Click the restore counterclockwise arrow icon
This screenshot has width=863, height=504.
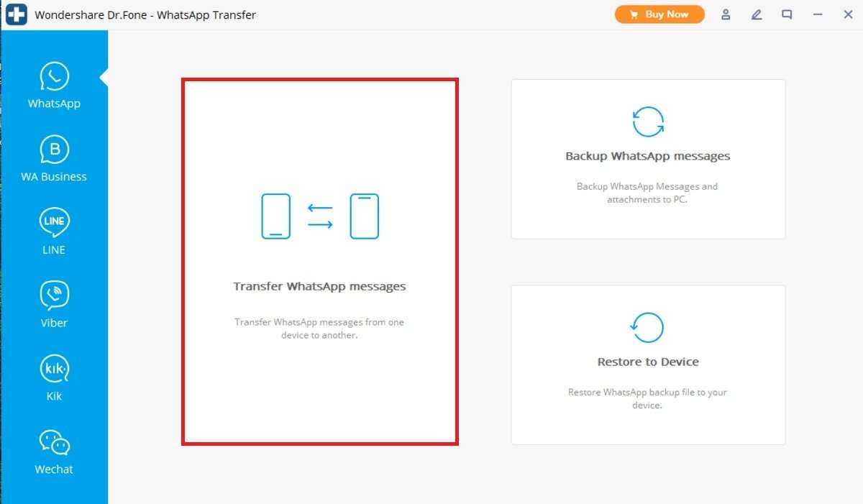coord(647,327)
